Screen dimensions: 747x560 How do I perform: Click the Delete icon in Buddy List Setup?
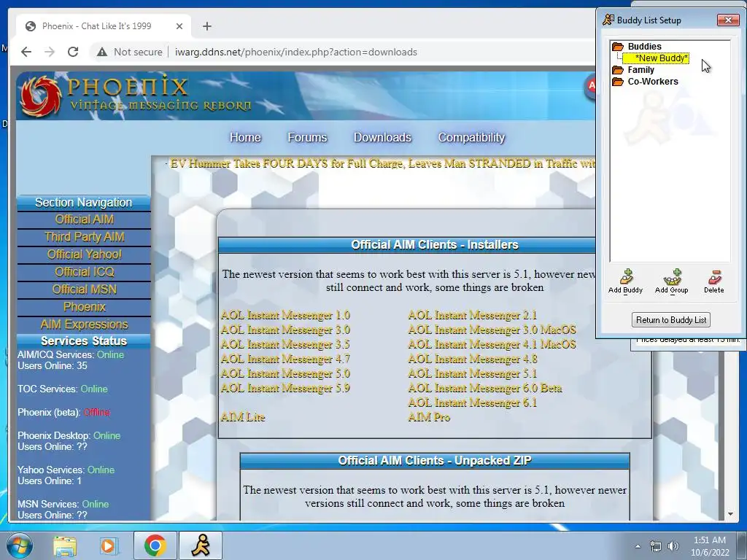tap(714, 277)
